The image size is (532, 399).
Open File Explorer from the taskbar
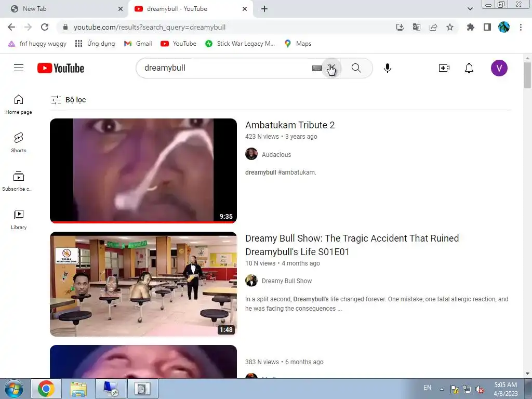(78, 389)
